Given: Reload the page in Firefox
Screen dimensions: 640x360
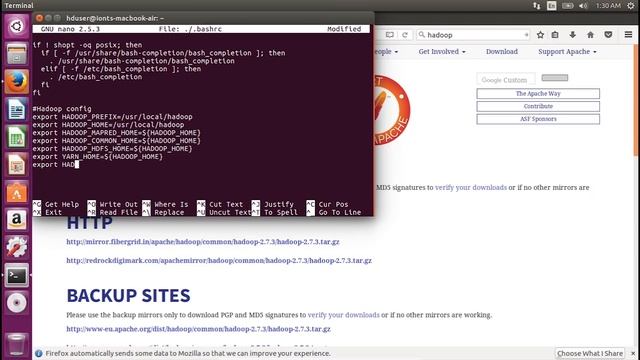Looking at the screenshot, I should coord(404,35).
